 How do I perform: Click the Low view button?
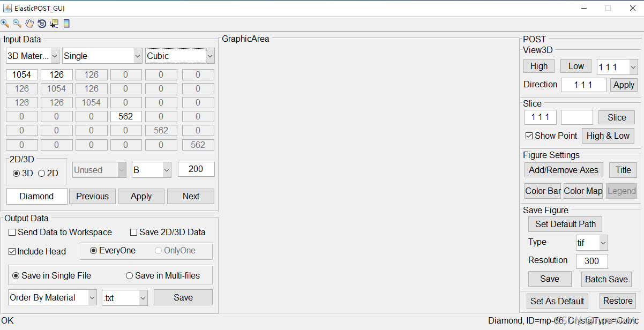(576, 66)
